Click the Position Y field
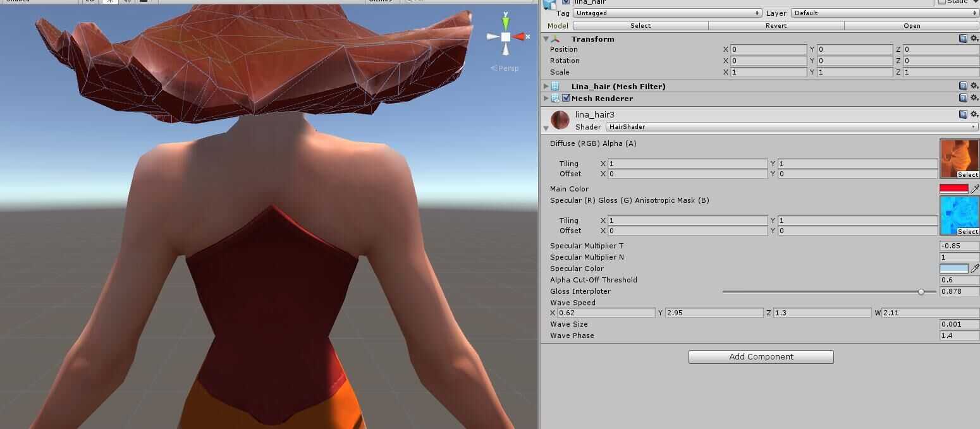Viewport: 980px width, 429px height. click(x=855, y=49)
